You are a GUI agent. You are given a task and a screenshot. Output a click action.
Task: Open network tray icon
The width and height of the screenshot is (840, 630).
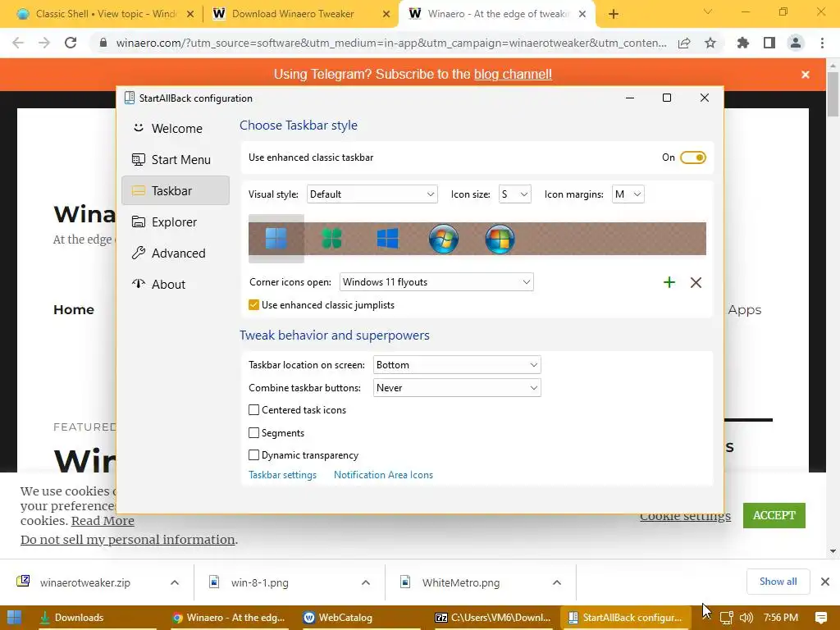(x=727, y=618)
